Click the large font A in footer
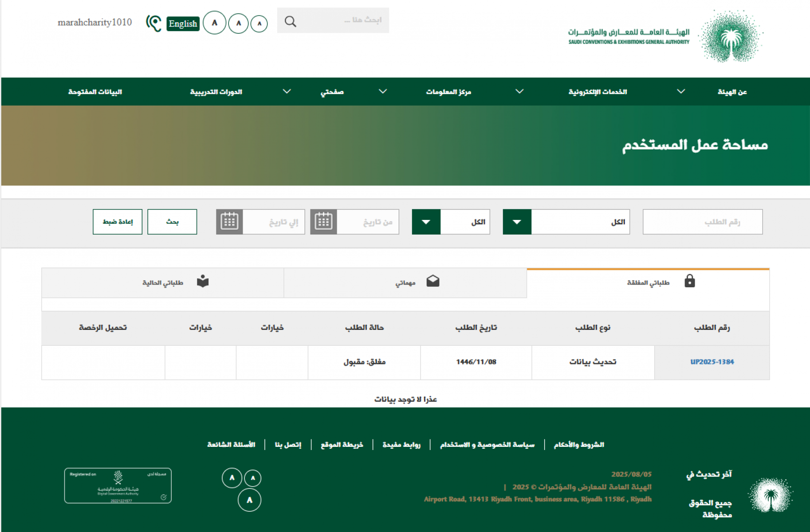810x532 pixels. coord(249,500)
